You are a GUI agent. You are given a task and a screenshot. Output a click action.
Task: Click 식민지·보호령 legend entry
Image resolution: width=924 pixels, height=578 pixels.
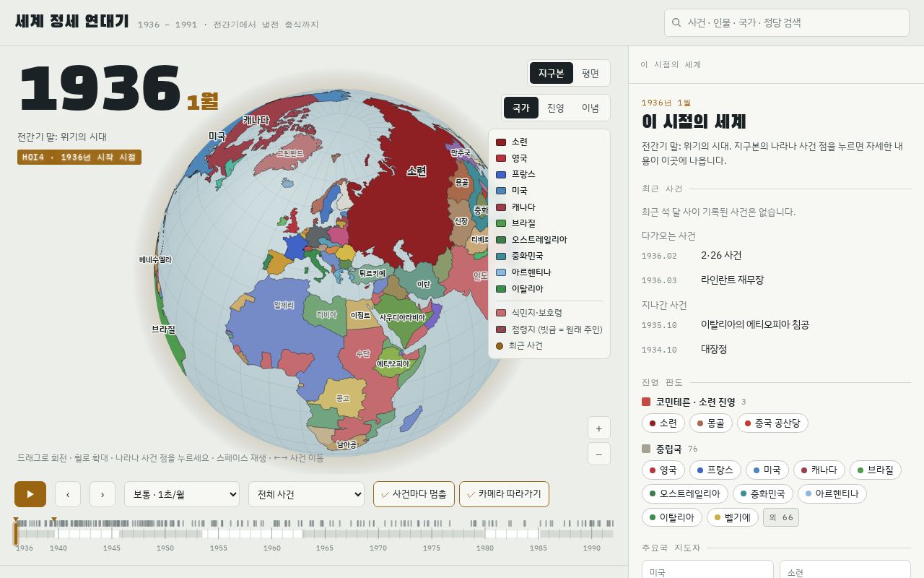tap(529, 313)
